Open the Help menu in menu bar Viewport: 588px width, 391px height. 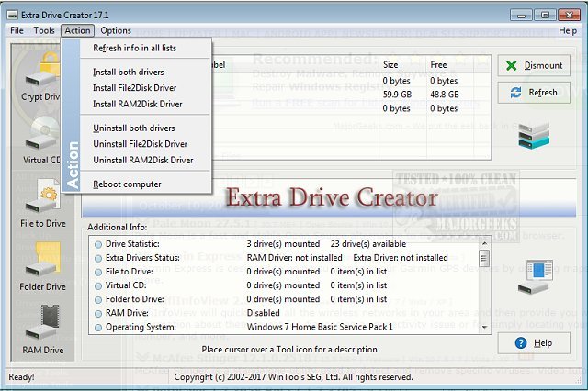tap(568, 30)
